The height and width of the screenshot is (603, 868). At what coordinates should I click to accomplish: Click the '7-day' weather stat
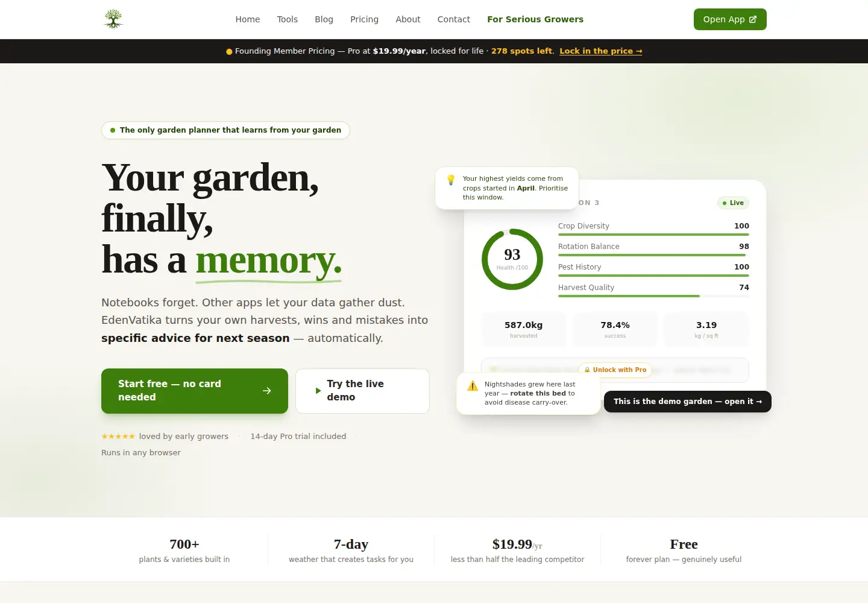(x=351, y=551)
